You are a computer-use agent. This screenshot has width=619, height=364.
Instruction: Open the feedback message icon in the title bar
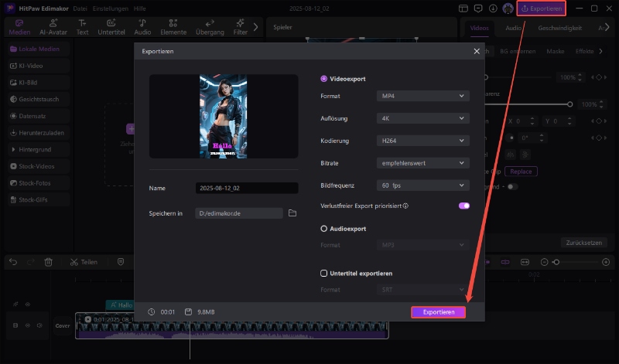pyautogui.click(x=478, y=9)
